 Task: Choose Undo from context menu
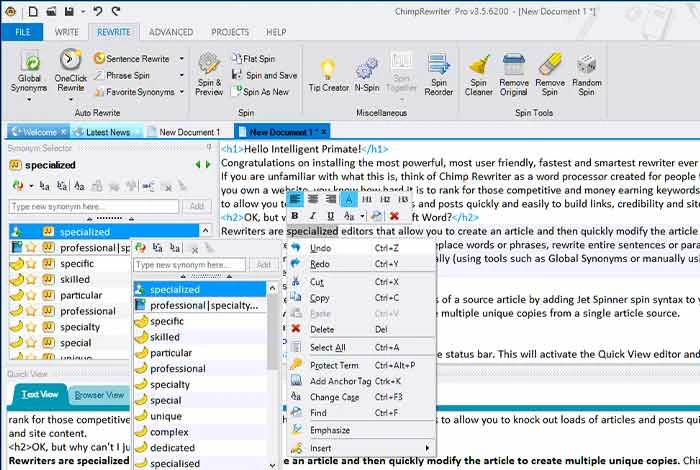[361, 248]
